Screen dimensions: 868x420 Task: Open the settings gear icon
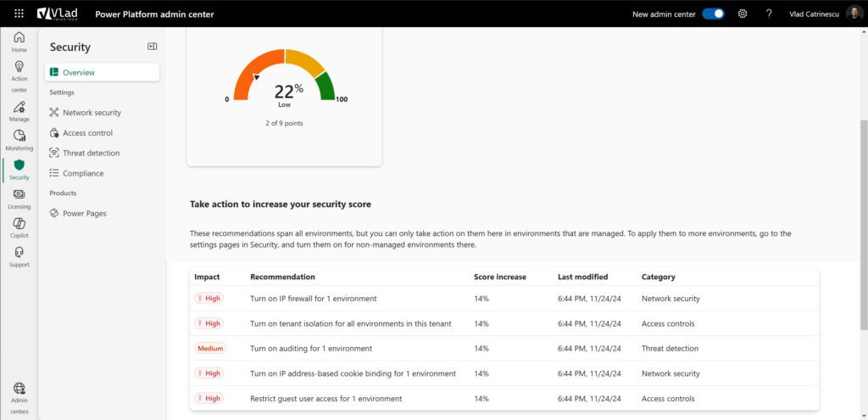(x=743, y=14)
